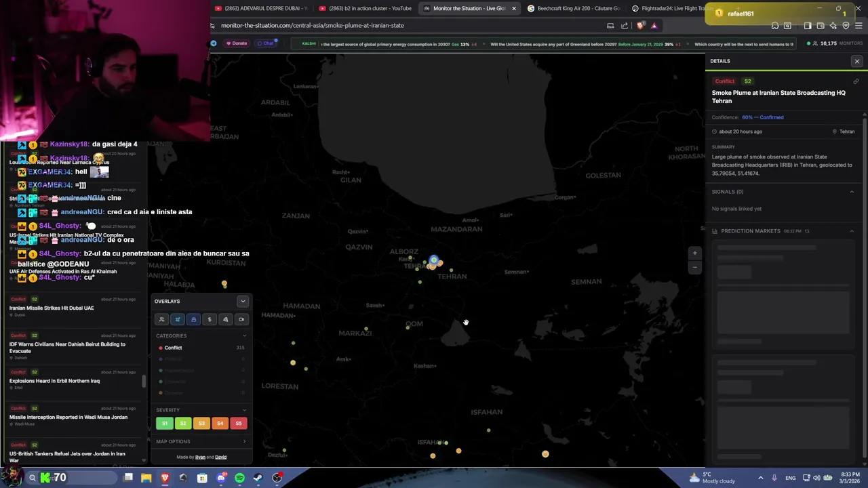The height and width of the screenshot is (488, 868).
Task: Refresh prediction markets icon
Action: pos(807,231)
